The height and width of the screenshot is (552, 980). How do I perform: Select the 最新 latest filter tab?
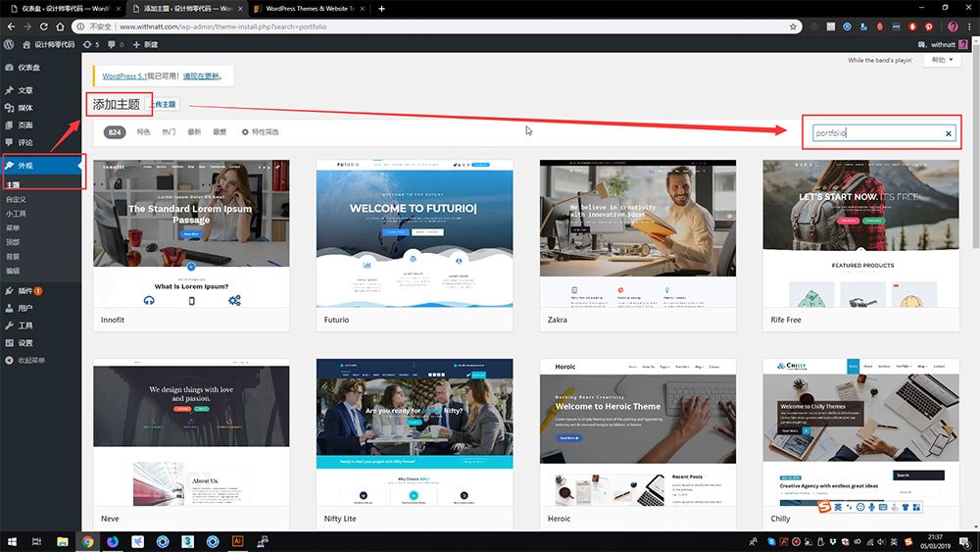point(194,132)
